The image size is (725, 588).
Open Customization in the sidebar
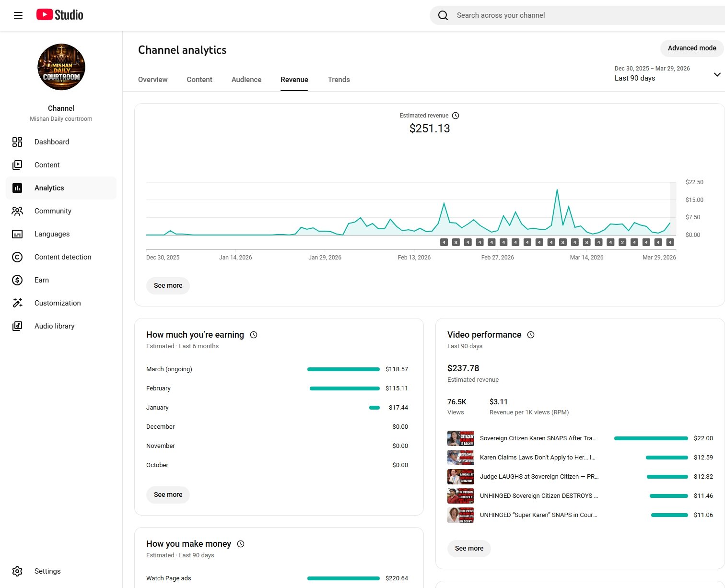tap(58, 303)
